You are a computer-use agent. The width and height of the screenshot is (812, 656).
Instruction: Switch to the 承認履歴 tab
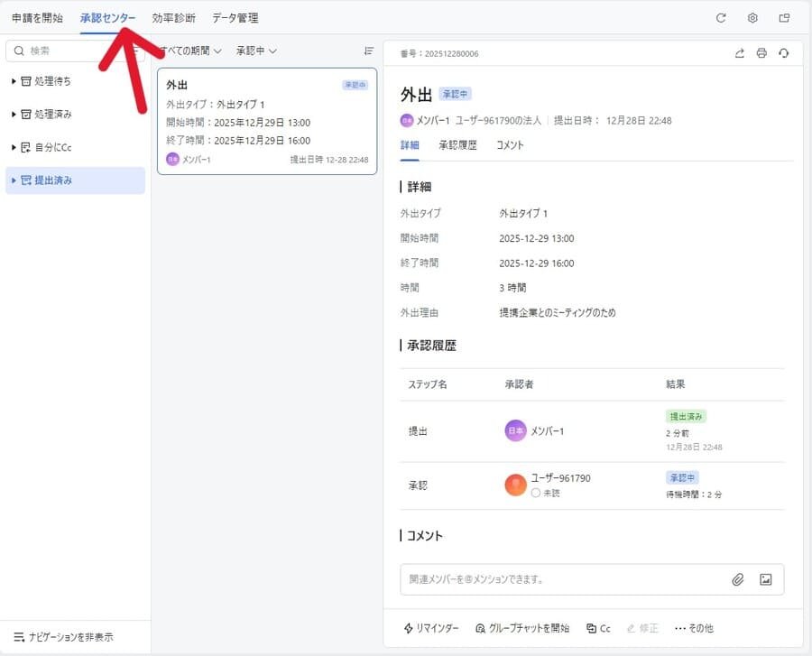[x=457, y=145]
